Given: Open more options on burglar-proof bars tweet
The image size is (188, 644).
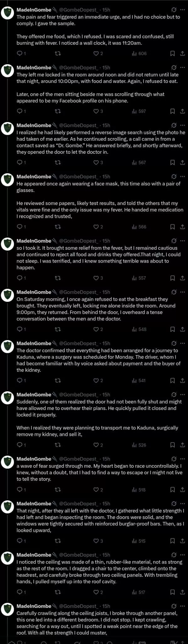Looking at the screenshot, I should click(182, 503).
